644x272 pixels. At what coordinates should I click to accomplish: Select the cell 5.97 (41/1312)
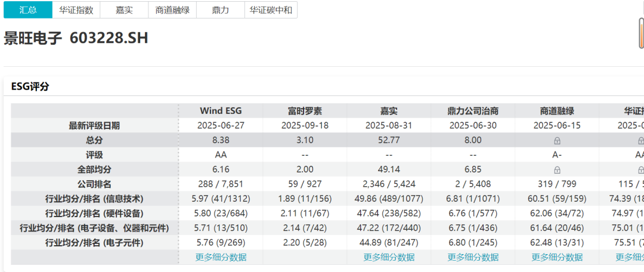coord(221,199)
